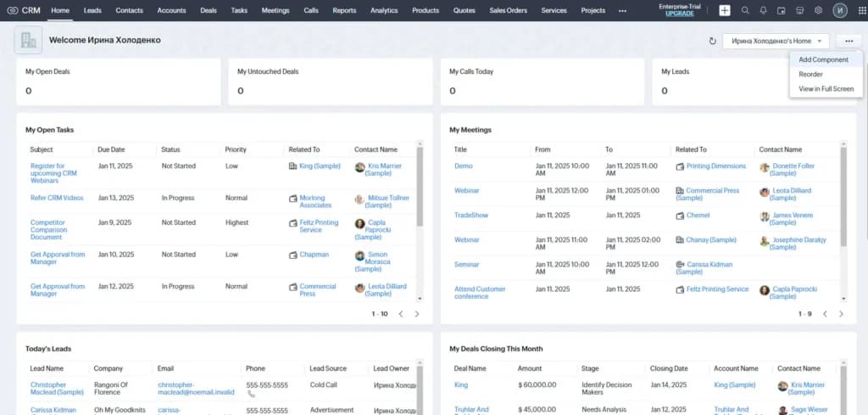Open the search magnifier icon
868x415 pixels.
tap(745, 10)
